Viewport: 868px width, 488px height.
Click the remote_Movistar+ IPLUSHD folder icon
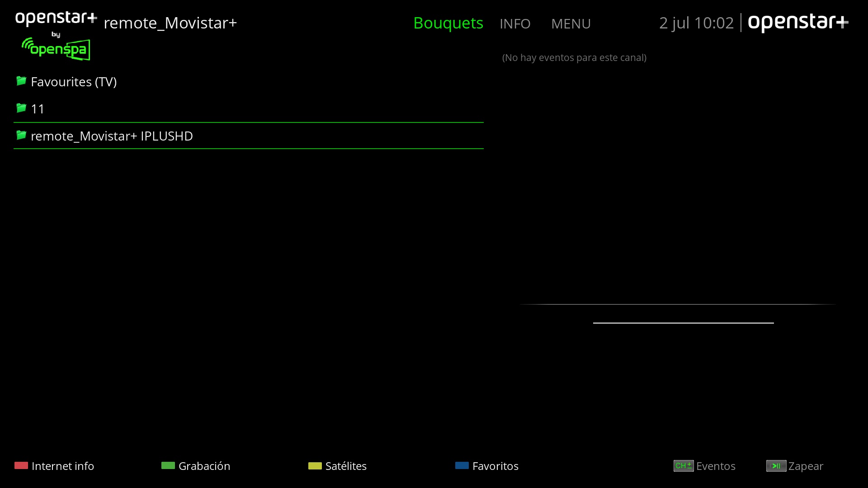[21, 136]
